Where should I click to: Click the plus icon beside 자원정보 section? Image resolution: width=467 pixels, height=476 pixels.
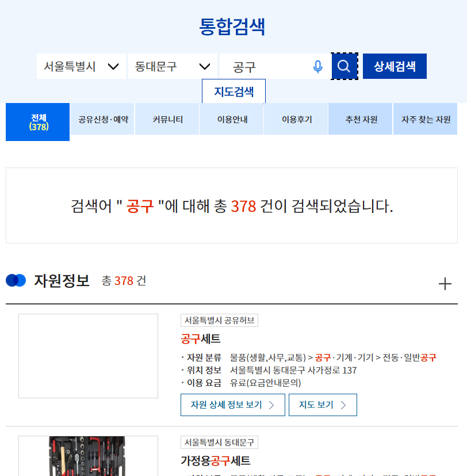pyautogui.click(x=445, y=284)
